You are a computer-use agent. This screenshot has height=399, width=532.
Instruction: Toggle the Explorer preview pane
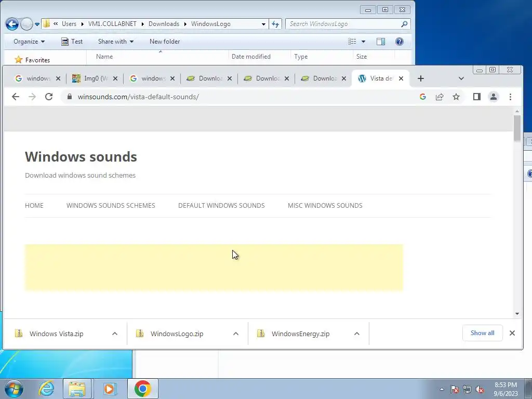(381, 42)
